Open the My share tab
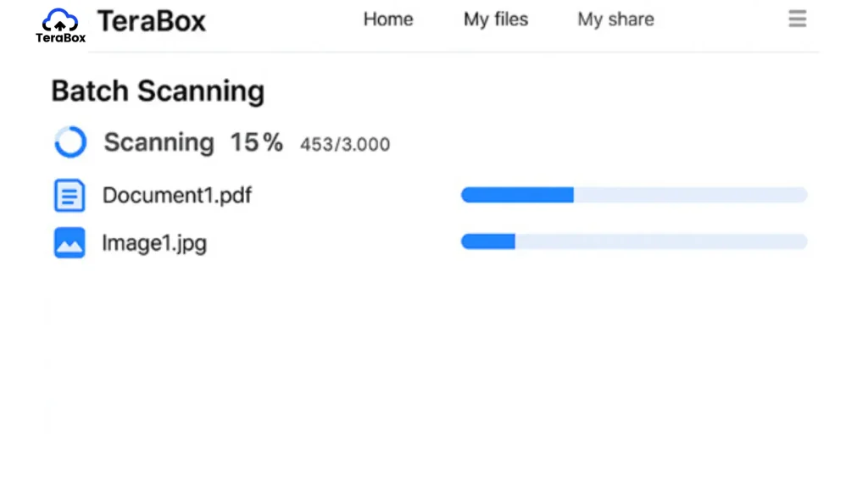This screenshot has height=488, width=868. point(615,19)
